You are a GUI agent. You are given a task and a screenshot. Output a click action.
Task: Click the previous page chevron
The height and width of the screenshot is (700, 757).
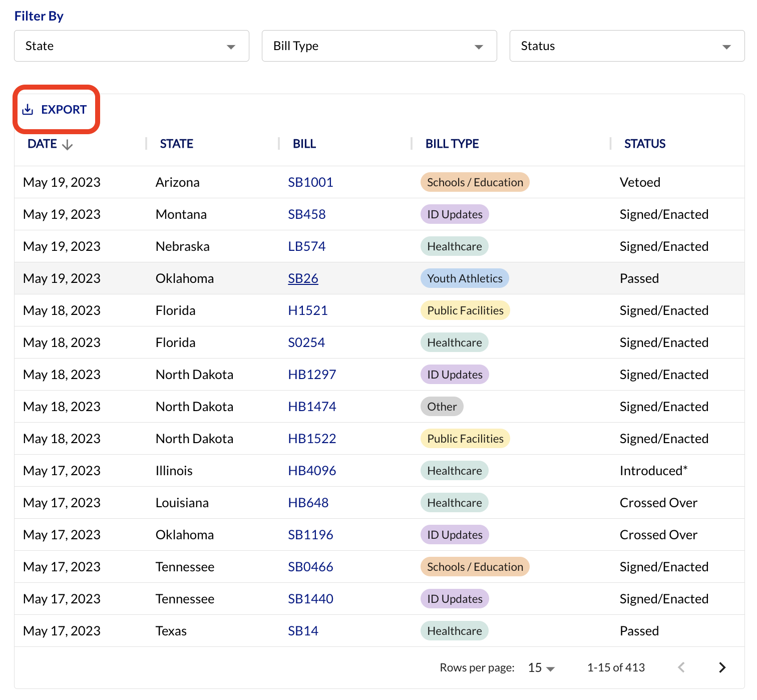tap(681, 667)
